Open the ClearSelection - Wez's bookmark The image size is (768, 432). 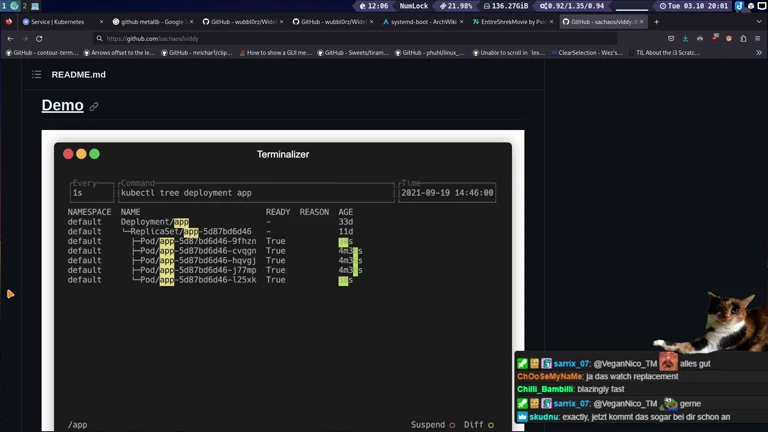(x=592, y=52)
